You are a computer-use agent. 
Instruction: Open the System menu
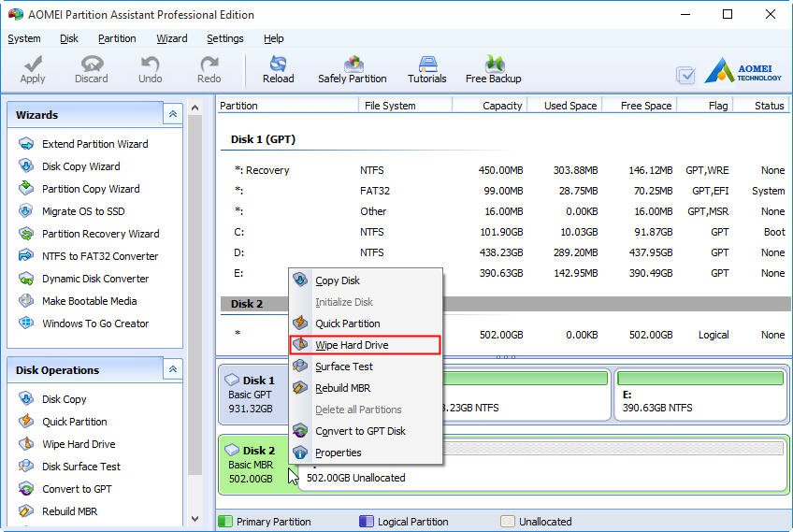[x=24, y=38]
